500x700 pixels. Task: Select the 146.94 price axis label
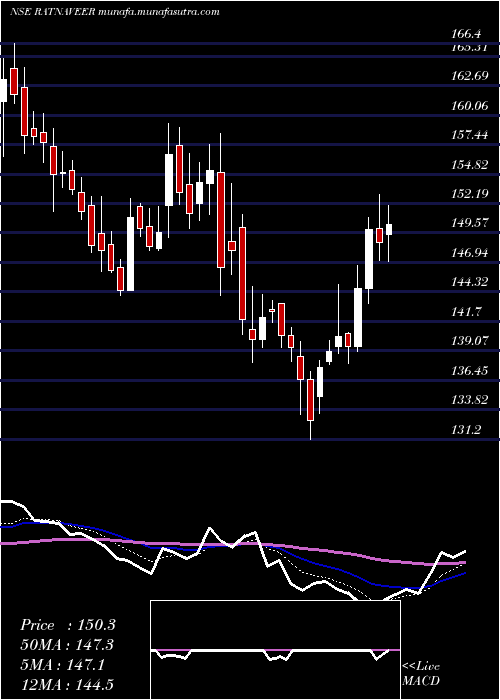[x=470, y=253]
